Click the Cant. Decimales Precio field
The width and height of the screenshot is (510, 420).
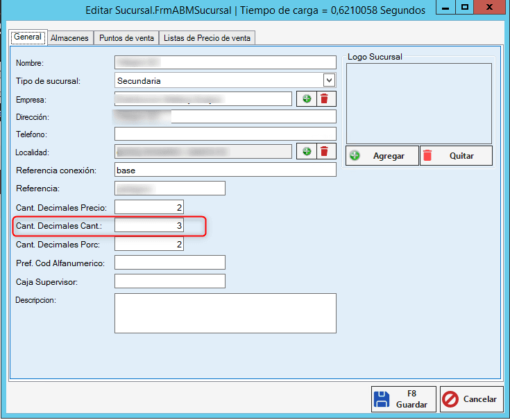149,207
